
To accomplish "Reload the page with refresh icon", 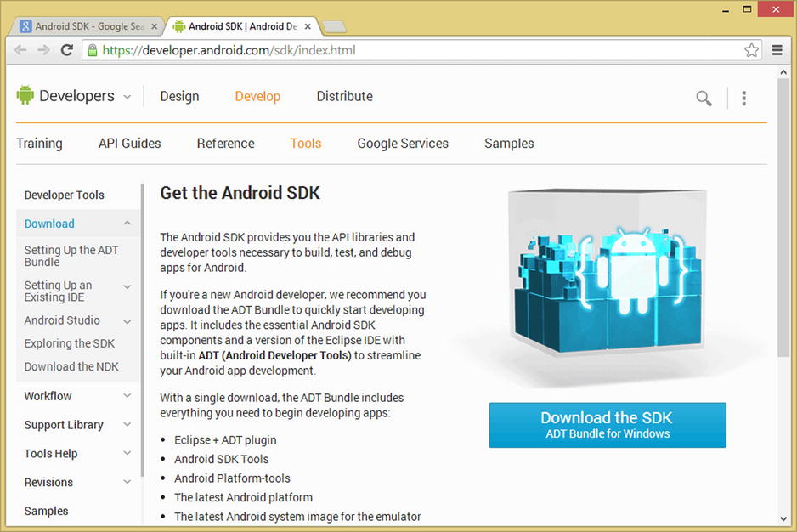I will click(66, 50).
